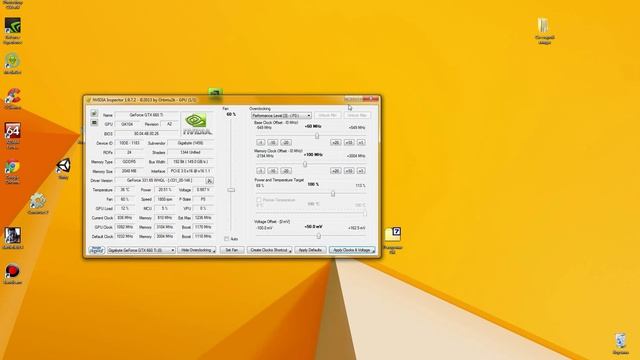640x360 pixels.
Task: Click the screenshot upload icon in Inspector
Action: [94, 113]
